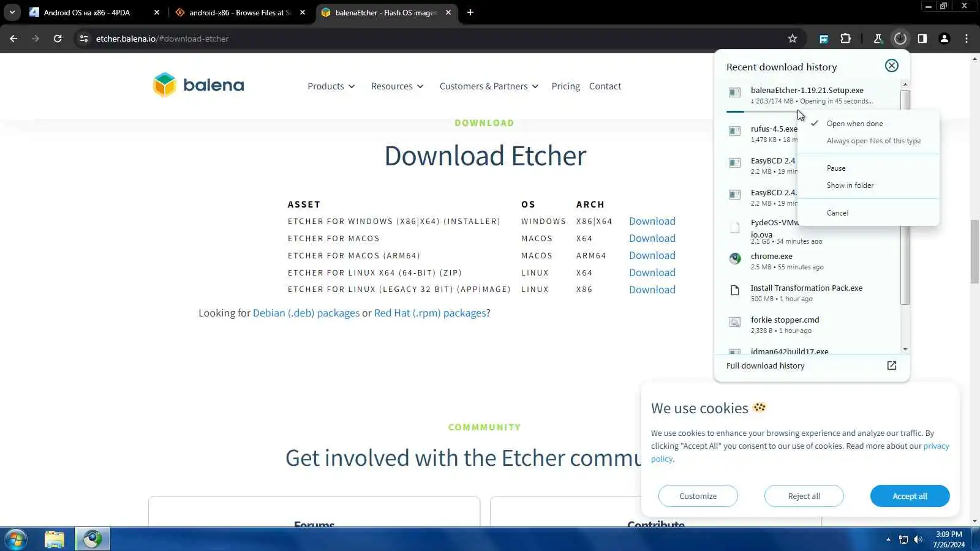Click the clock showing 3:09 PM
980x551 pixels.
[949, 539]
